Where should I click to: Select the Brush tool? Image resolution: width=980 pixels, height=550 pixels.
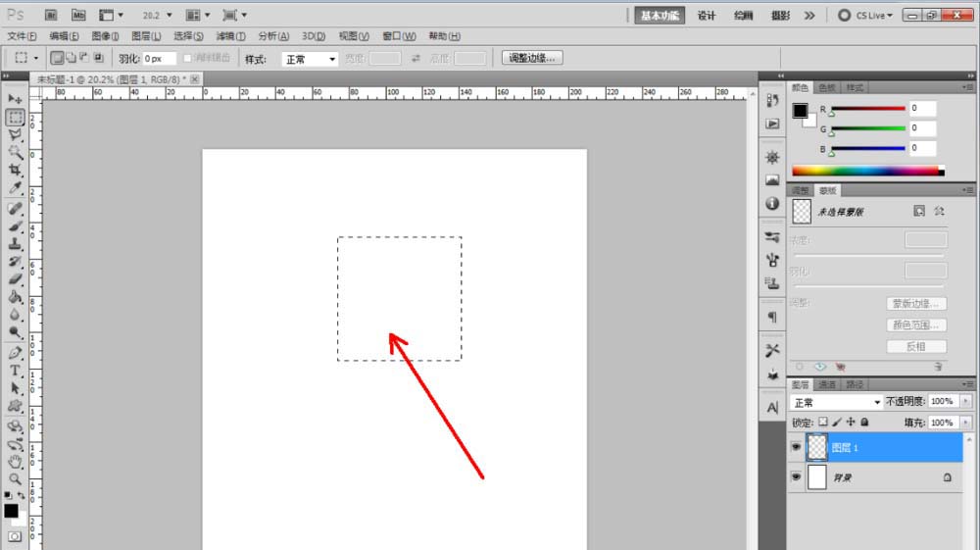[15, 225]
